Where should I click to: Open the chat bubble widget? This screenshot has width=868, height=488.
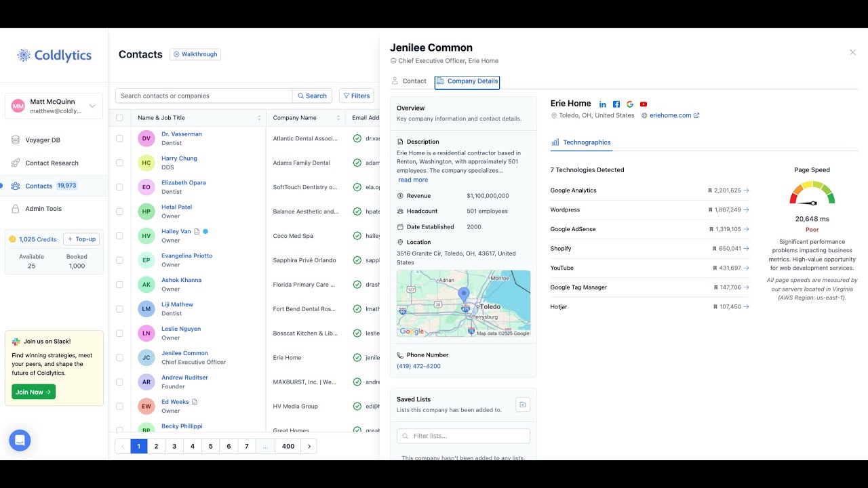[20, 441]
